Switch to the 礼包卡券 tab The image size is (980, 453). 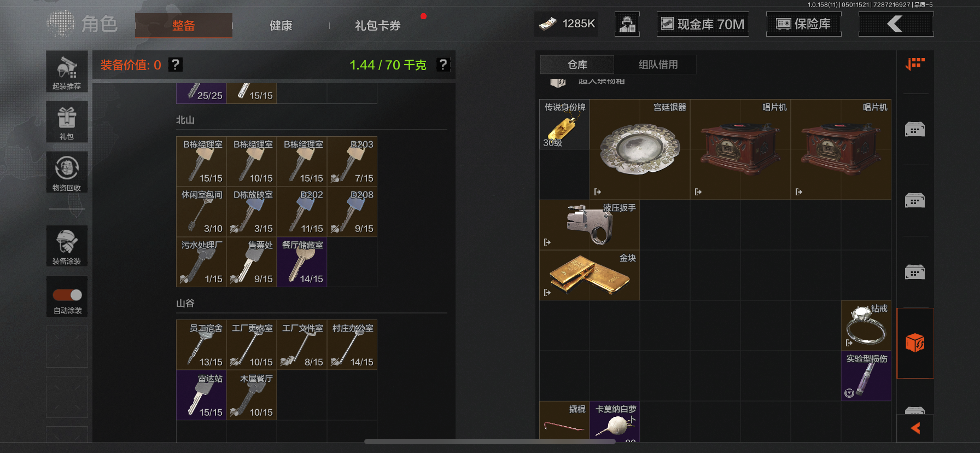pos(377,25)
